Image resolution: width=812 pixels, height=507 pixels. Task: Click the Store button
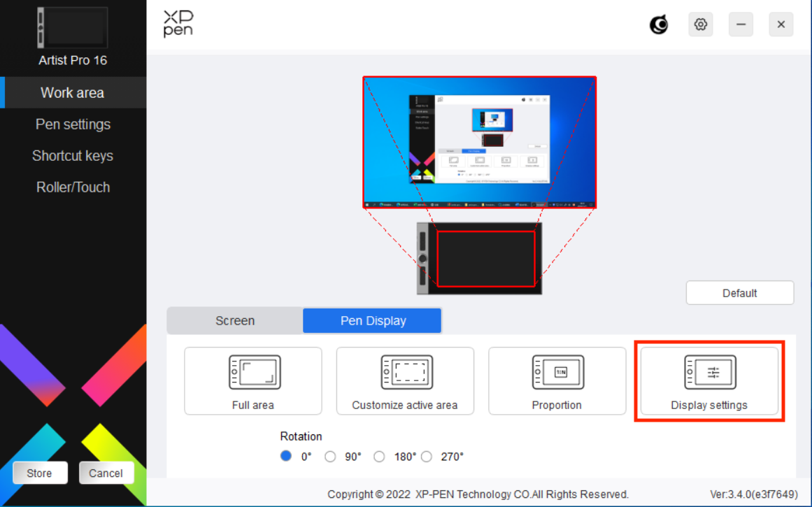[x=39, y=473]
